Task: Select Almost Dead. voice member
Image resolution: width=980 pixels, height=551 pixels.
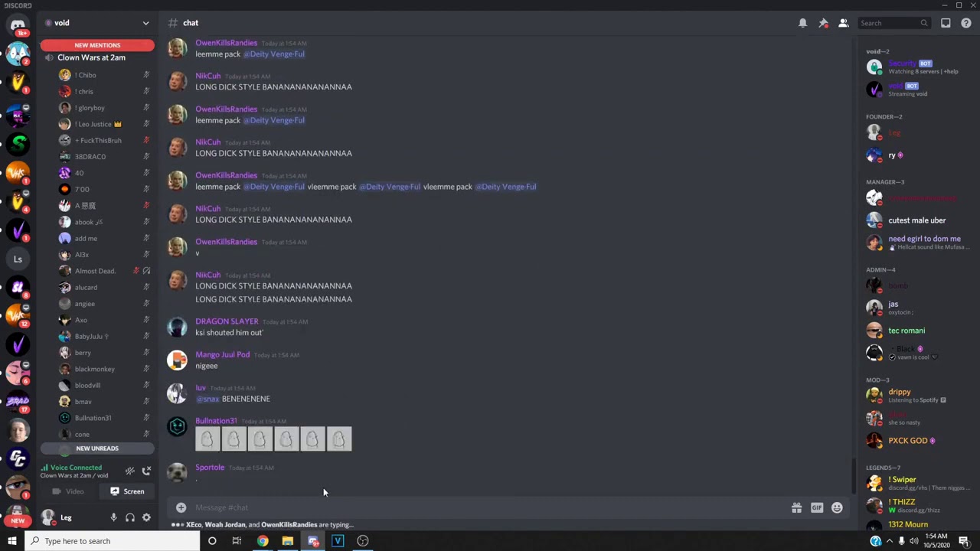Action: click(97, 271)
